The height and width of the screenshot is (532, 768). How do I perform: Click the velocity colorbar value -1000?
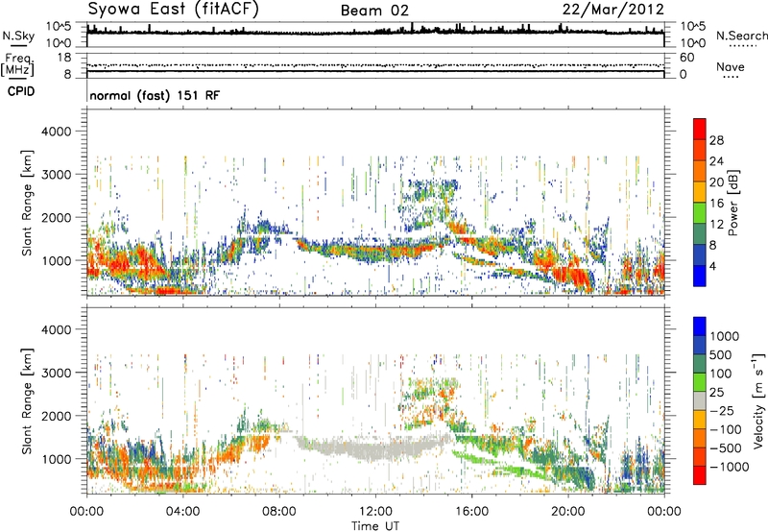[x=730, y=467]
